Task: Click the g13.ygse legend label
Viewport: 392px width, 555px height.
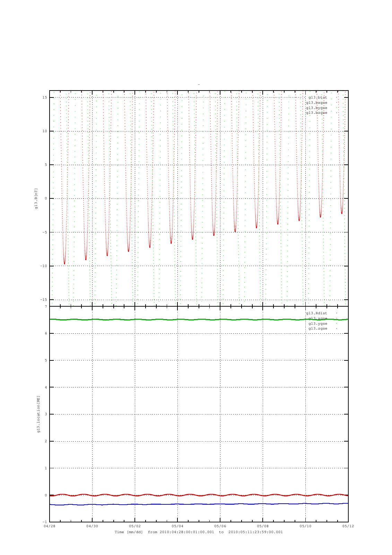Action: pos(317,323)
